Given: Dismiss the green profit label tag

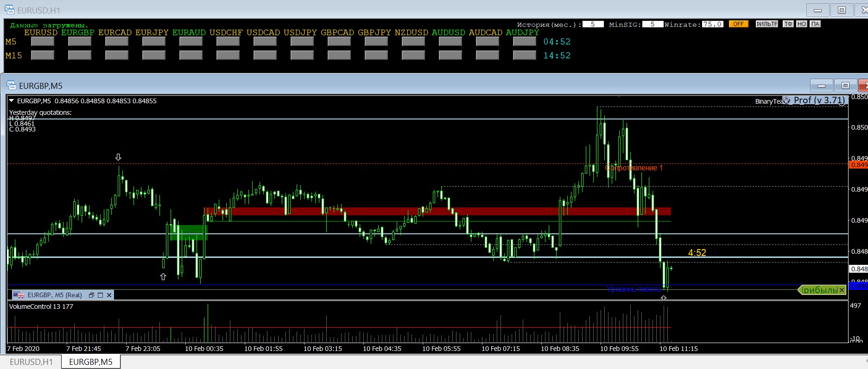Looking at the screenshot, I should pos(842,290).
